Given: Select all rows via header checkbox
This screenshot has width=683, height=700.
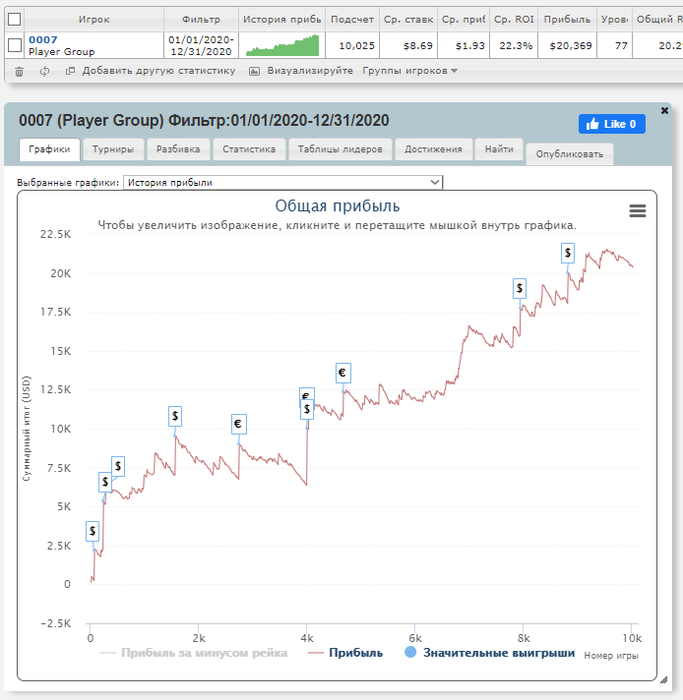Looking at the screenshot, I should (x=14, y=19).
